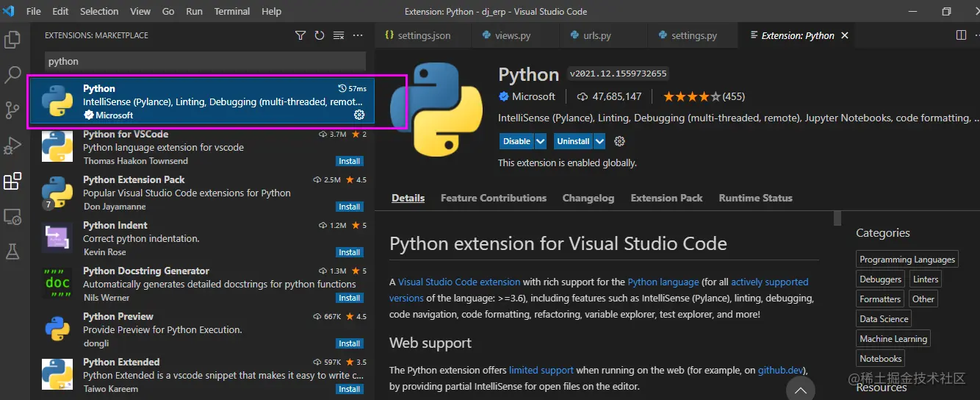Viewport: 980px width, 400px height.
Task: Open the Remote Explorer view
Action: [12, 216]
